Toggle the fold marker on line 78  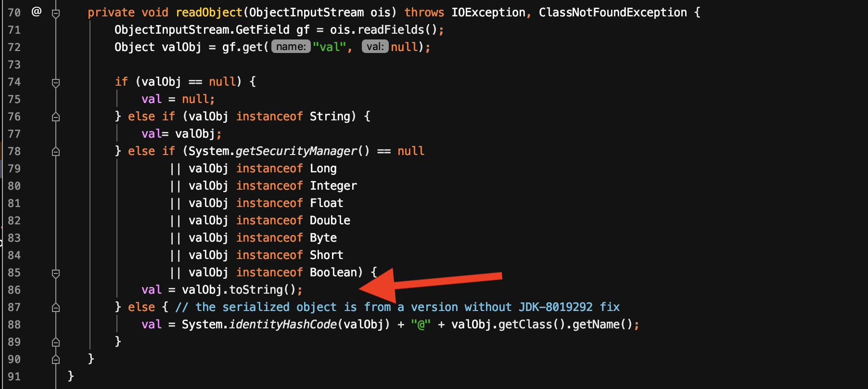tap(56, 152)
